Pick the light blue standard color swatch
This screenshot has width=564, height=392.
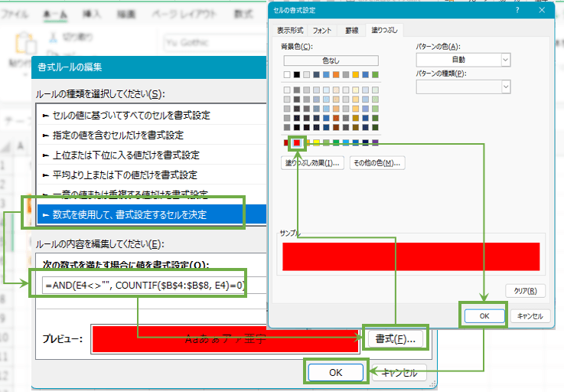346,143
